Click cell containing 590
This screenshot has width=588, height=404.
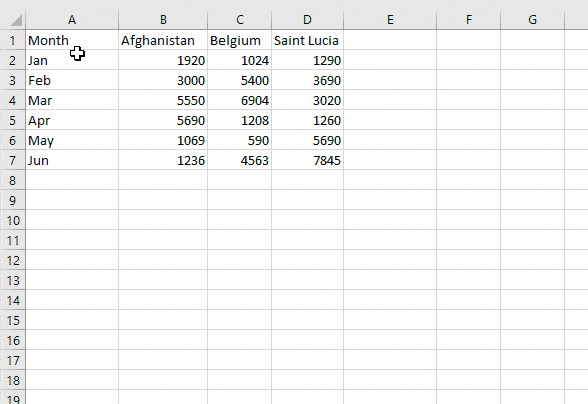tap(240, 140)
